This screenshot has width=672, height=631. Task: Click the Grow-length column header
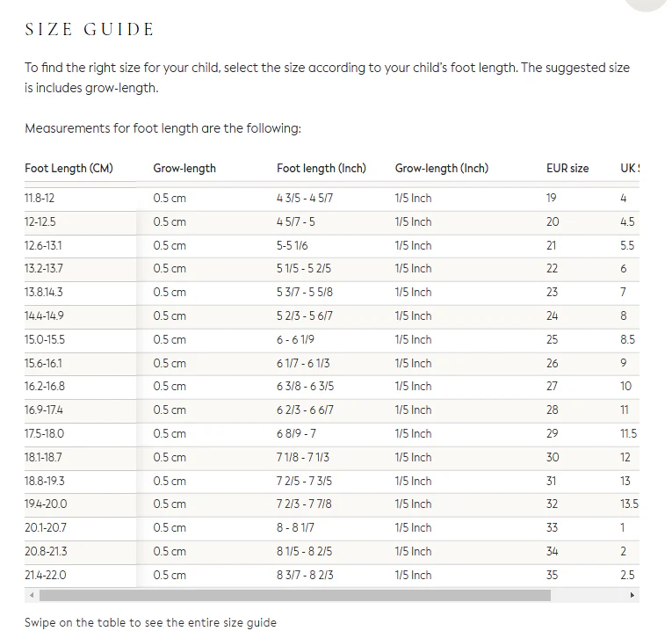(184, 168)
